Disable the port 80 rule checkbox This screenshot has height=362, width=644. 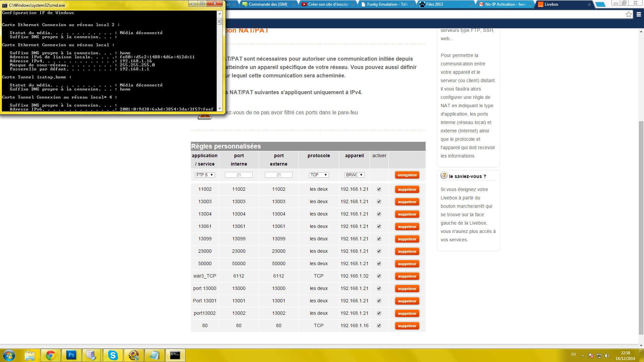click(x=379, y=325)
